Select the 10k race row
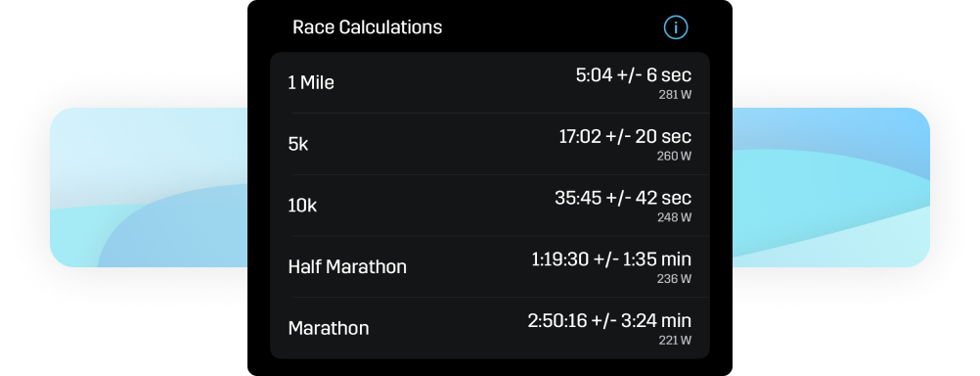 click(490, 206)
